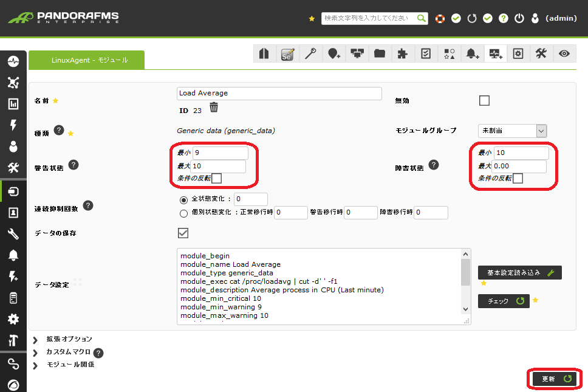Click the 更新 button to save

pyautogui.click(x=555, y=379)
